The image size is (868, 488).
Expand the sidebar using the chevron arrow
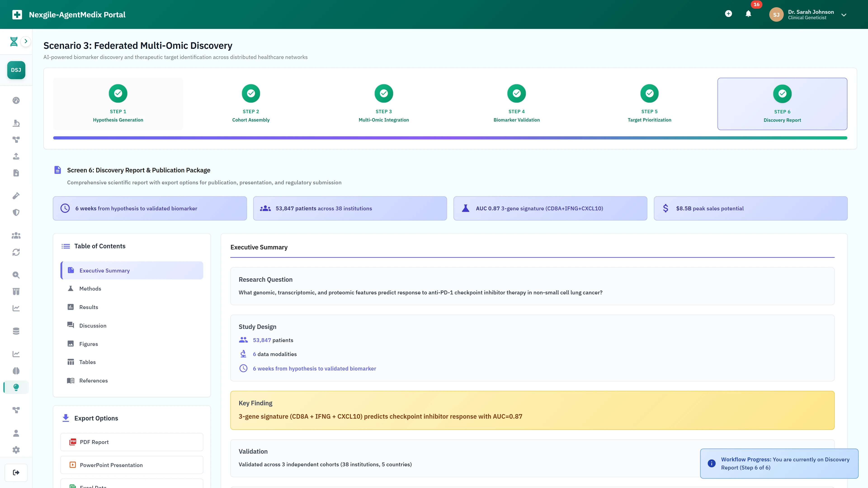point(26,41)
